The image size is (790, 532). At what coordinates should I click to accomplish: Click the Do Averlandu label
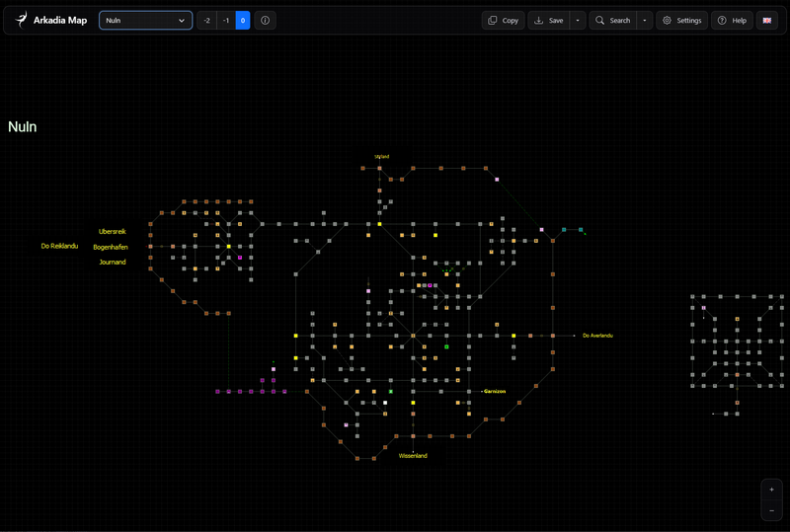(x=597, y=336)
